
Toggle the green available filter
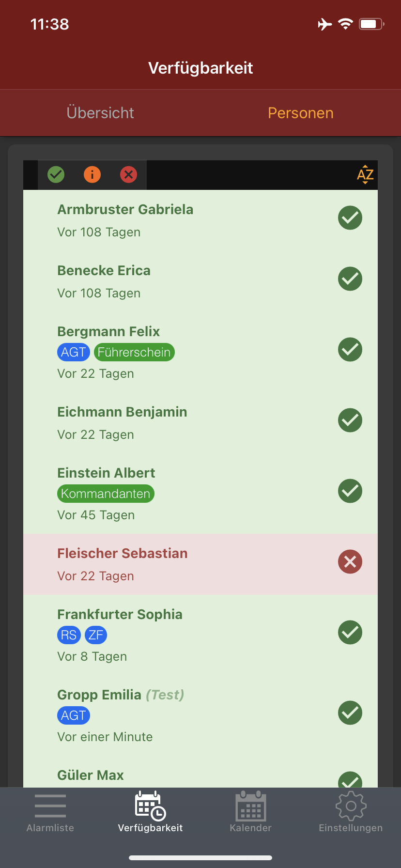[x=56, y=174]
